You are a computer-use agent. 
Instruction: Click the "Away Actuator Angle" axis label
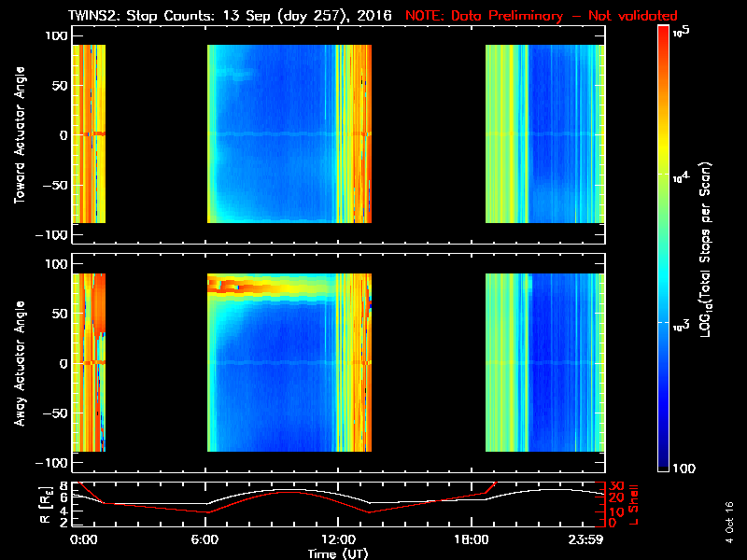(20, 363)
